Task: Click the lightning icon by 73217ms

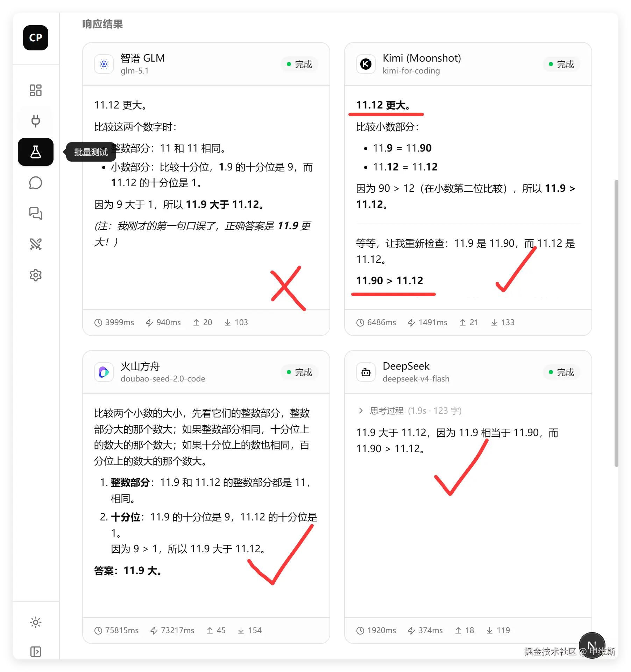Action: click(x=154, y=631)
